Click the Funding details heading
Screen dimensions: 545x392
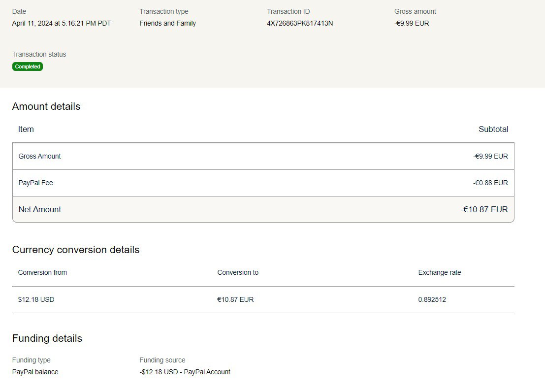[x=47, y=338]
